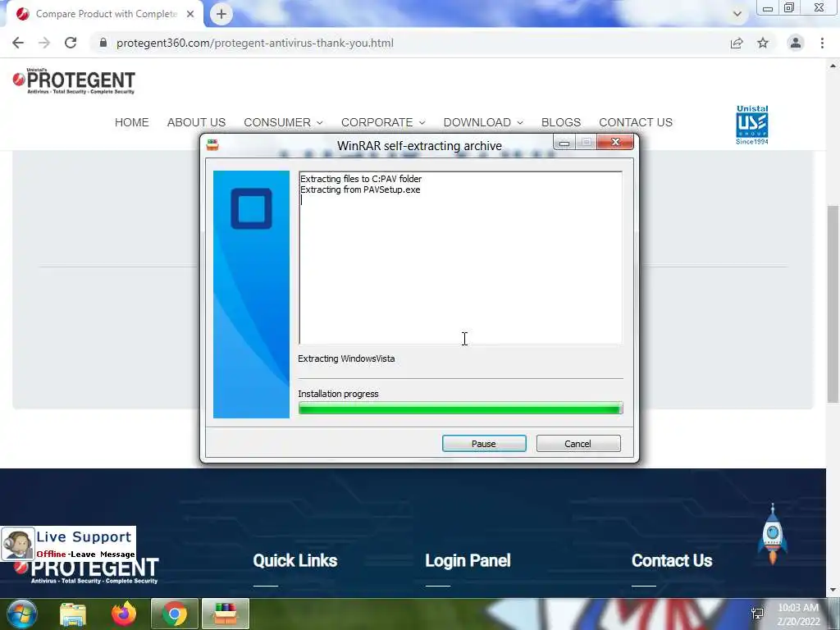The image size is (840, 630).
Task: Bookmark this page with the star icon
Action: coord(763,43)
